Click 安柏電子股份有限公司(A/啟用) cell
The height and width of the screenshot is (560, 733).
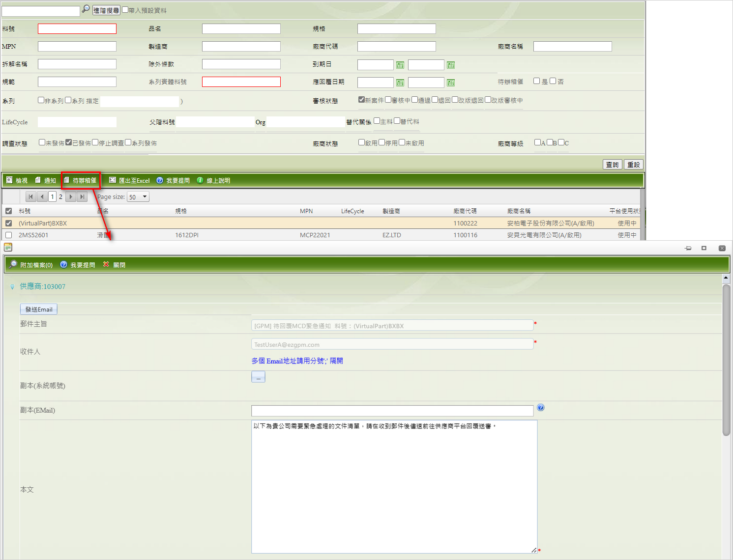551,224
